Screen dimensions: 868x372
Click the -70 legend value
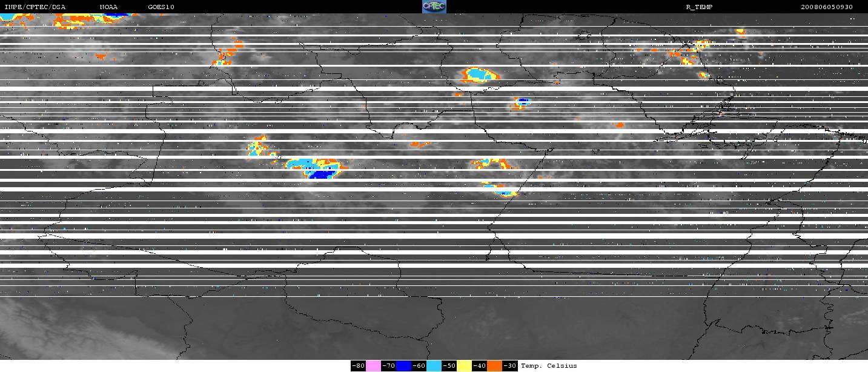(x=388, y=366)
